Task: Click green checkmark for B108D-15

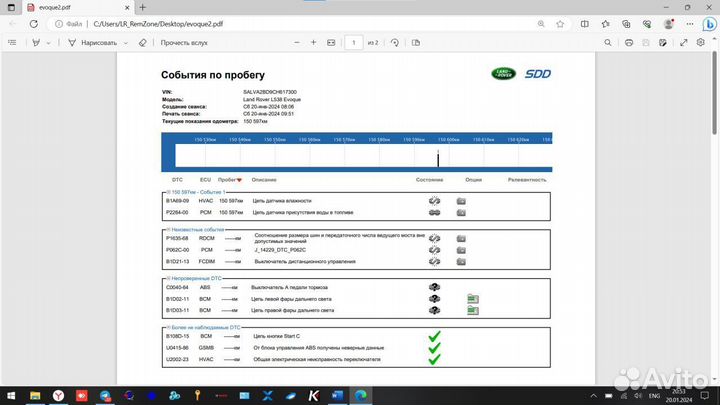Action: [434, 336]
